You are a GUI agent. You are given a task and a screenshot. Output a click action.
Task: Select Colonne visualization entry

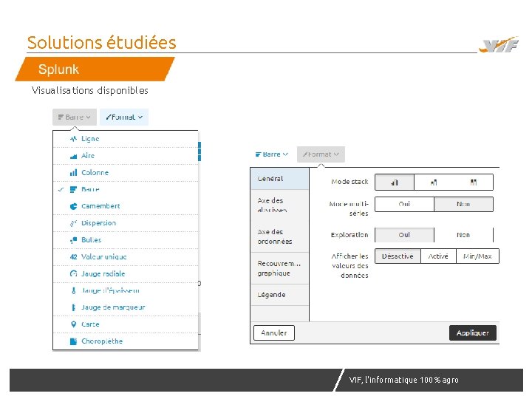126,173
